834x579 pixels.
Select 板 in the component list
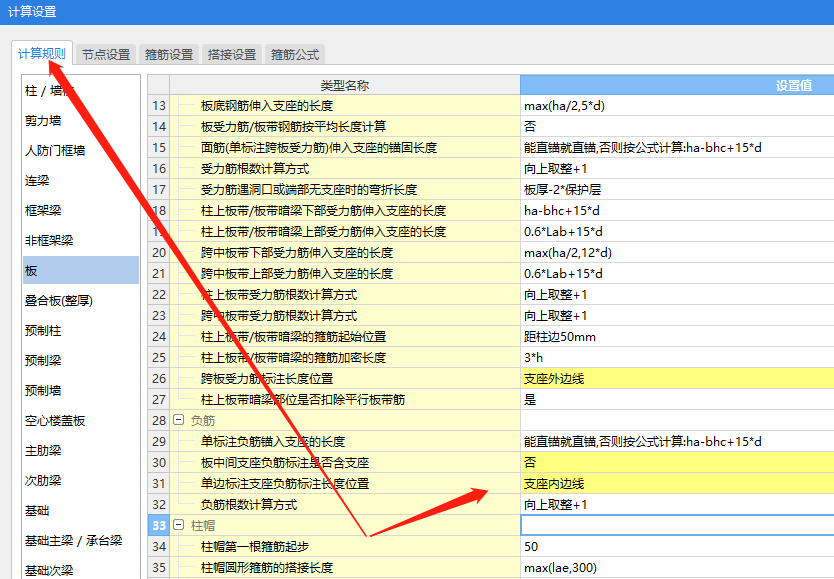coord(81,270)
